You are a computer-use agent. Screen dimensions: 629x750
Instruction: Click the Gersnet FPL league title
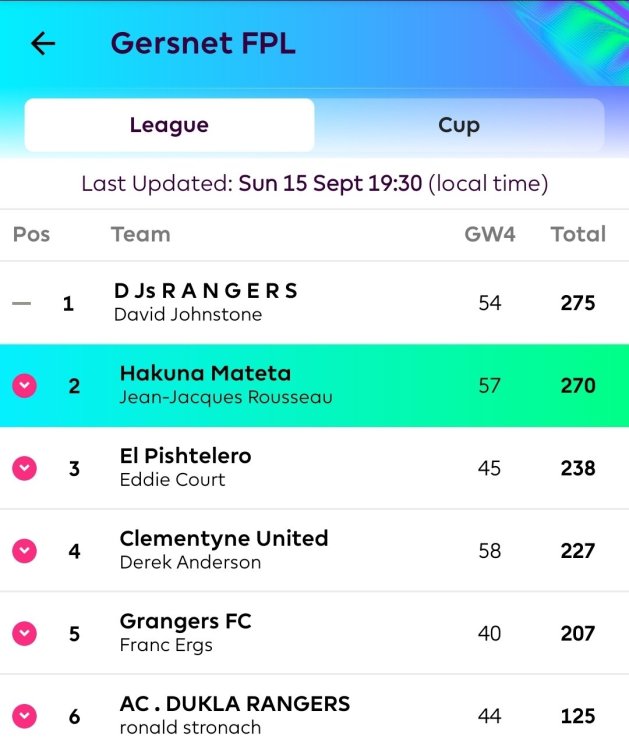click(203, 44)
